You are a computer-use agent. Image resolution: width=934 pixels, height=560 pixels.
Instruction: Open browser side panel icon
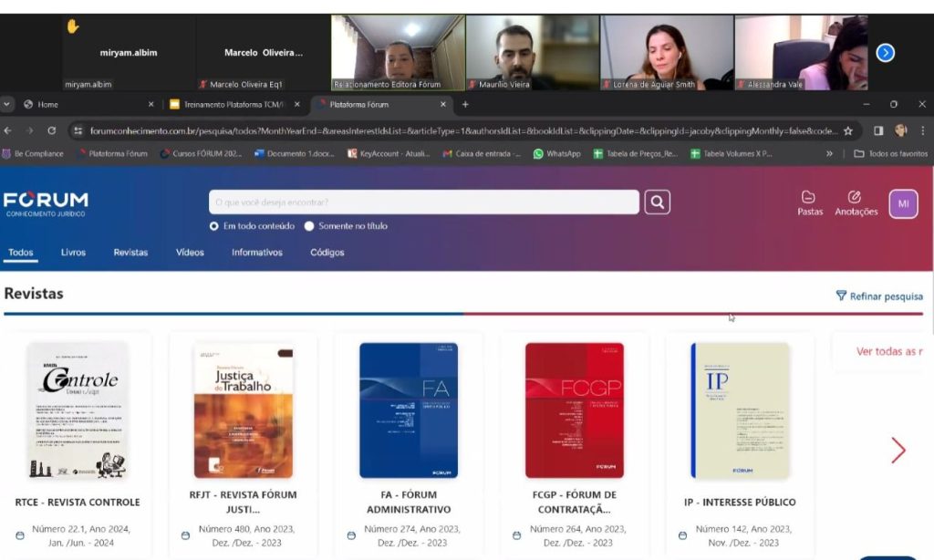878,130
